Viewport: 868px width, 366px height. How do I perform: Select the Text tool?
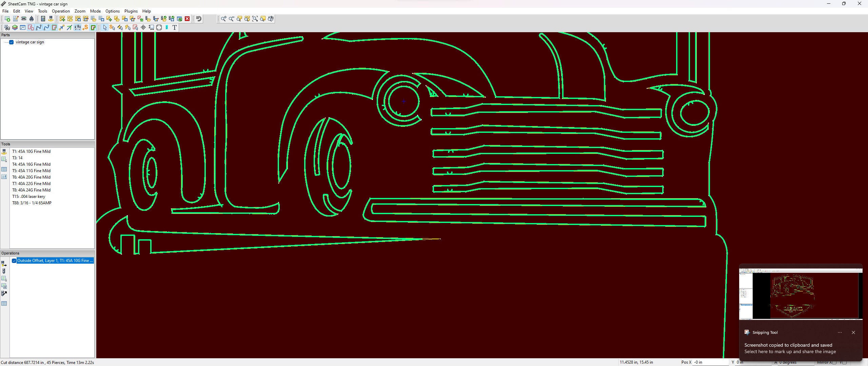(175, 28)
